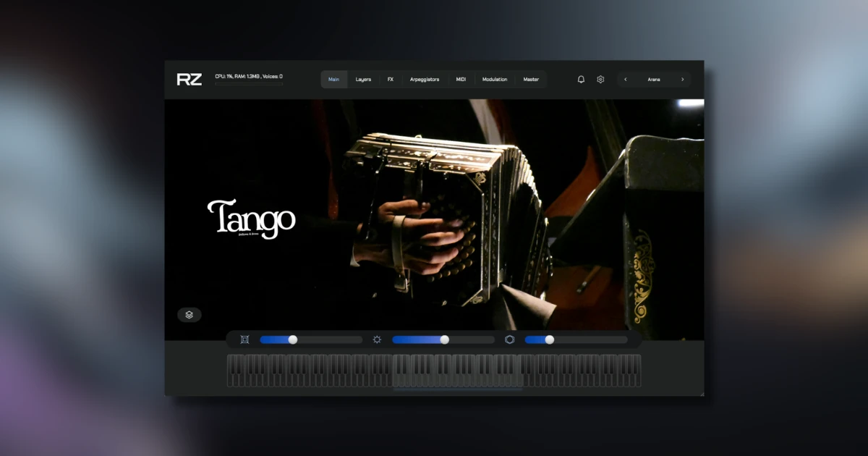Select the Master tab
The image size is (868, 456).
pos(531,79)
